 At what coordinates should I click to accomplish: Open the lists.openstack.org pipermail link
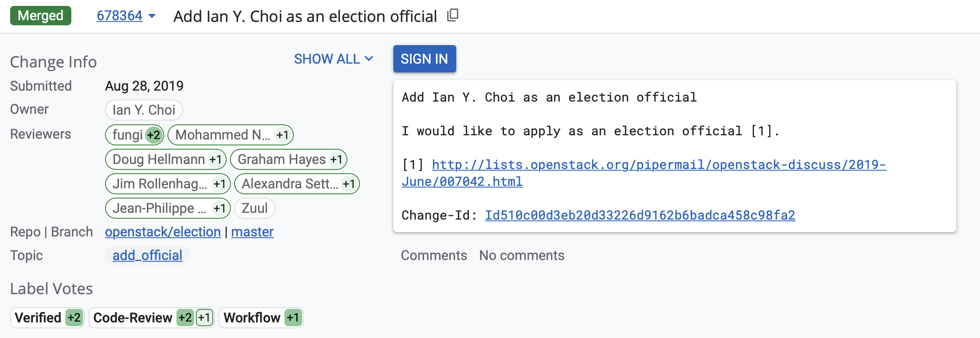(x=658, y=165)
